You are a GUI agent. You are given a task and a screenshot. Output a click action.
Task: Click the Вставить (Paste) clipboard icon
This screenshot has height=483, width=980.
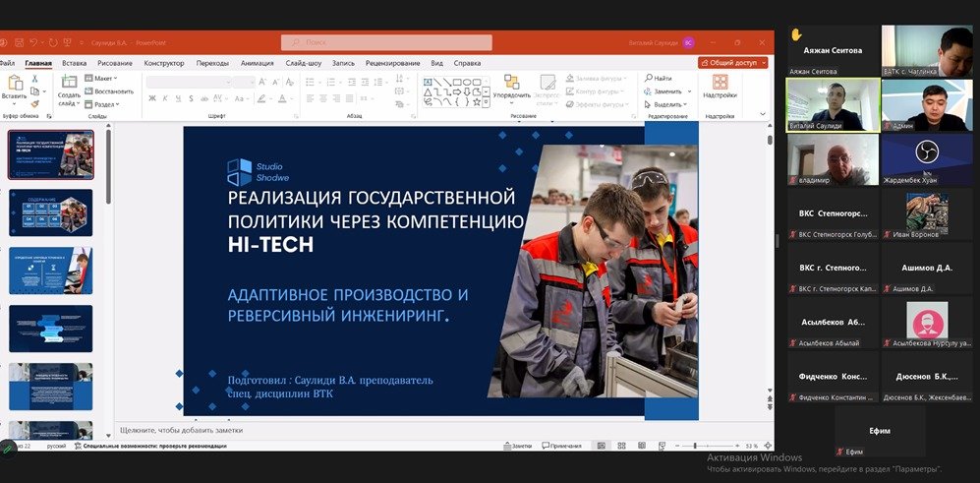pyautogui.click(x=14, y=85)
